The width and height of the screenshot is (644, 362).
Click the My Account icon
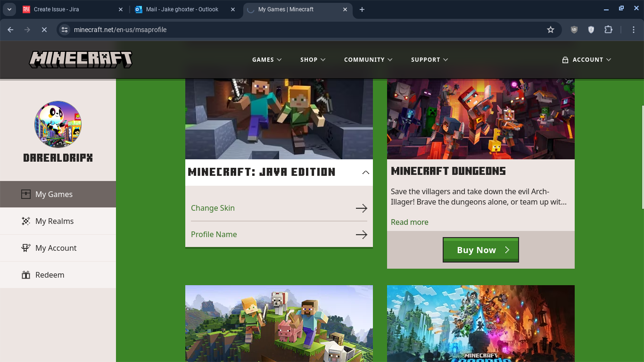tap(26, 248)
